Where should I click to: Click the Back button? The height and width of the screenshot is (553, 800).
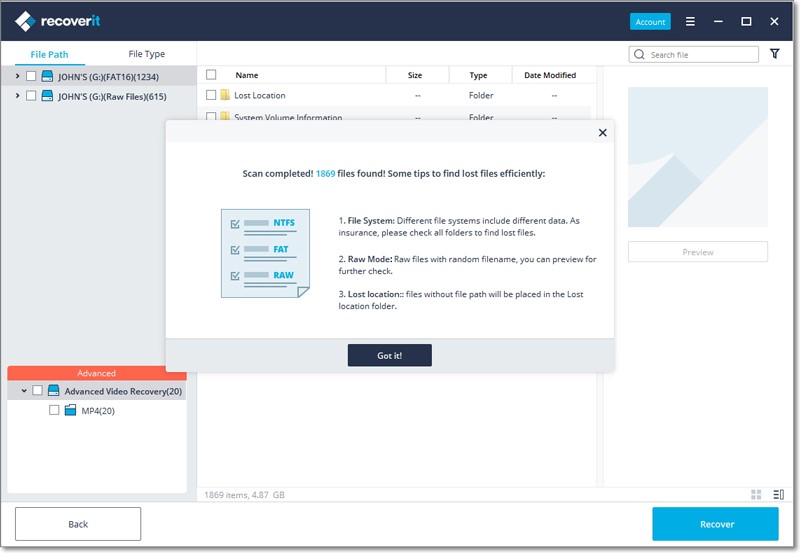click(78, 524)
